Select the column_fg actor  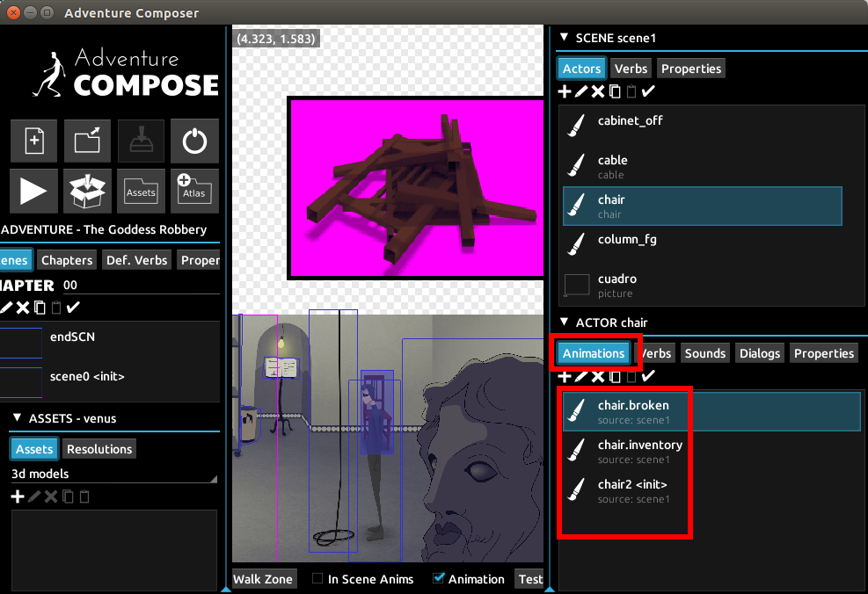pyautogui.click(x=703, y=245)
